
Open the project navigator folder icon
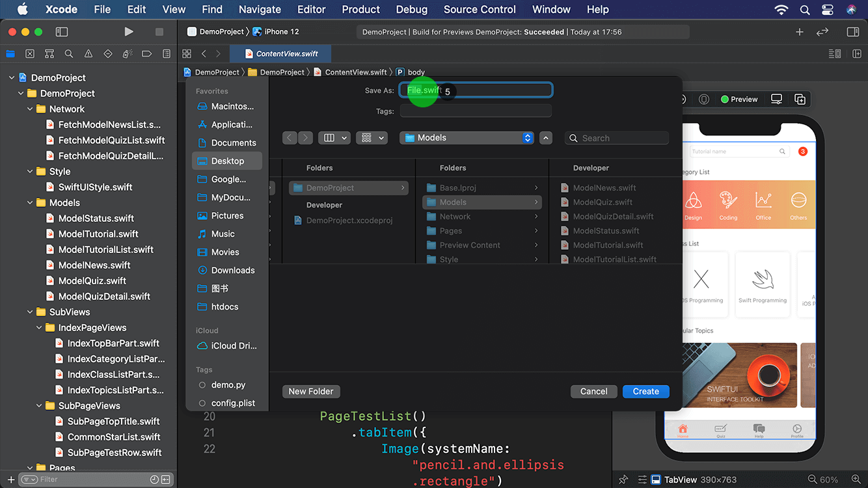point(10,54)
